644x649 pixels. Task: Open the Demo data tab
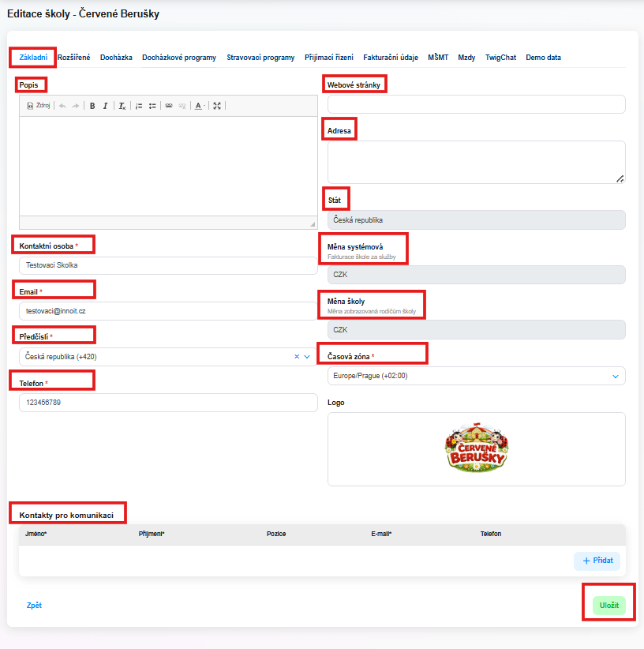point(543,58)
